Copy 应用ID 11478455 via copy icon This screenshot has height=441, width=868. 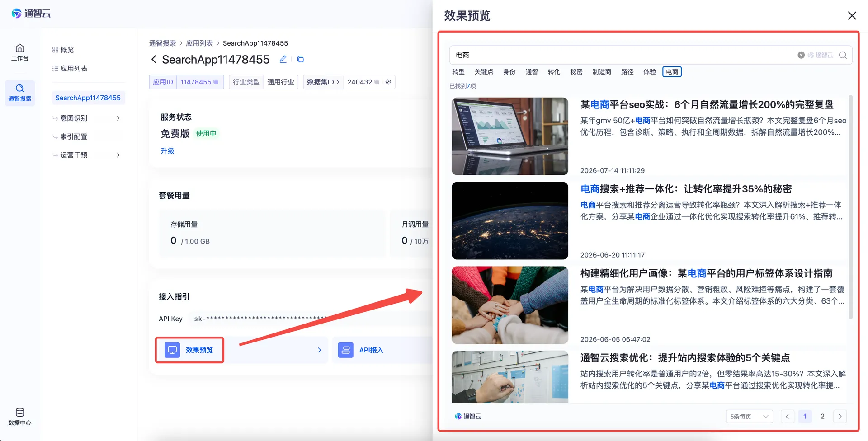[216, 82]
